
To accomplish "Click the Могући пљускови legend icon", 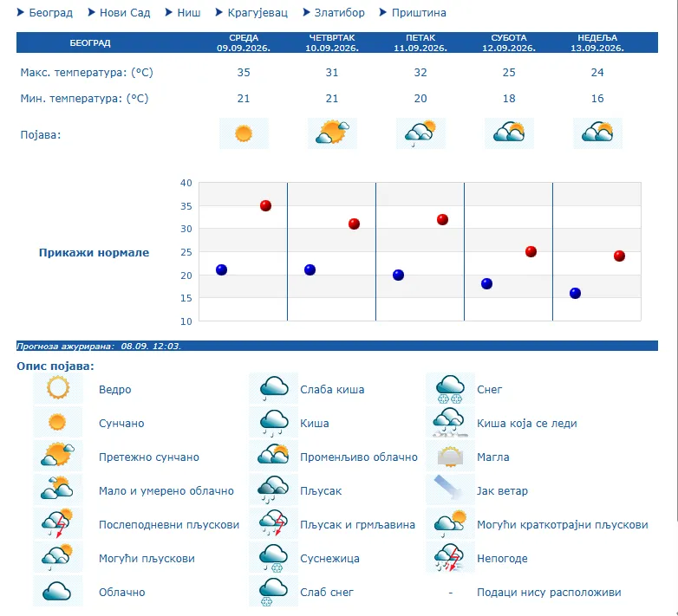I will [x=58, y=557].
